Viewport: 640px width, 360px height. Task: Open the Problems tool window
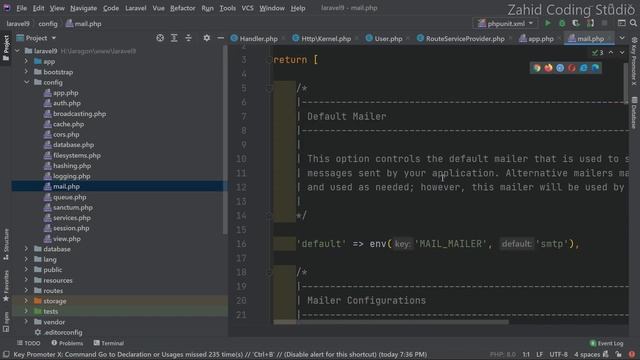click(x=67, y=343)
